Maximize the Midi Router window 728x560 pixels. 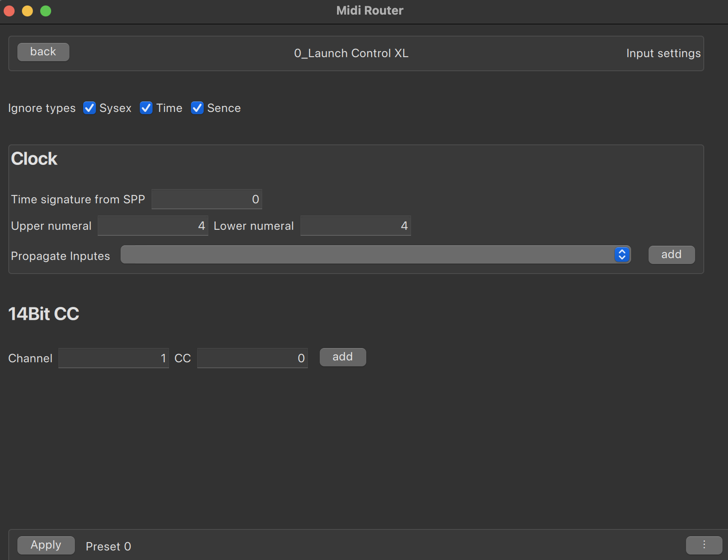pos(46,11)
